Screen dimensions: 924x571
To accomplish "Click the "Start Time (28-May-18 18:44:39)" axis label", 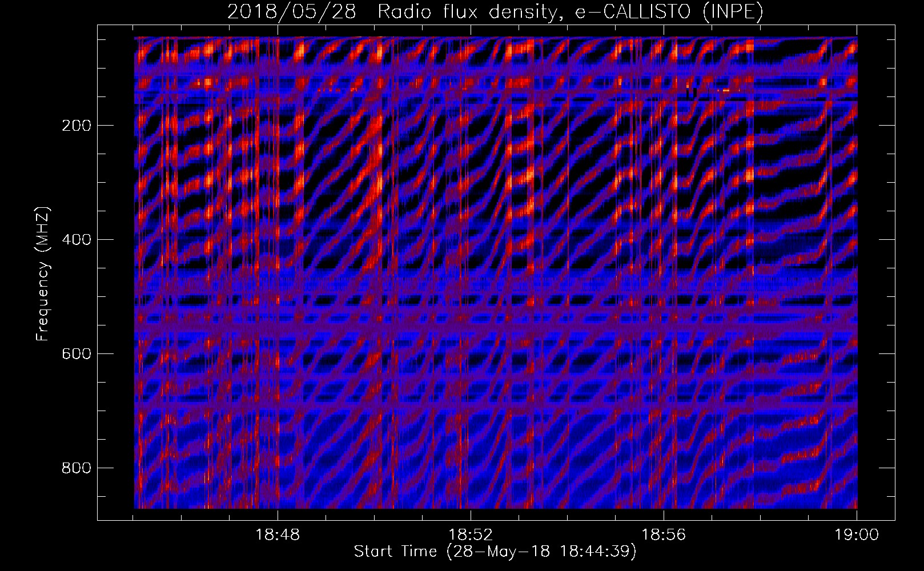I will coord(495,552).
